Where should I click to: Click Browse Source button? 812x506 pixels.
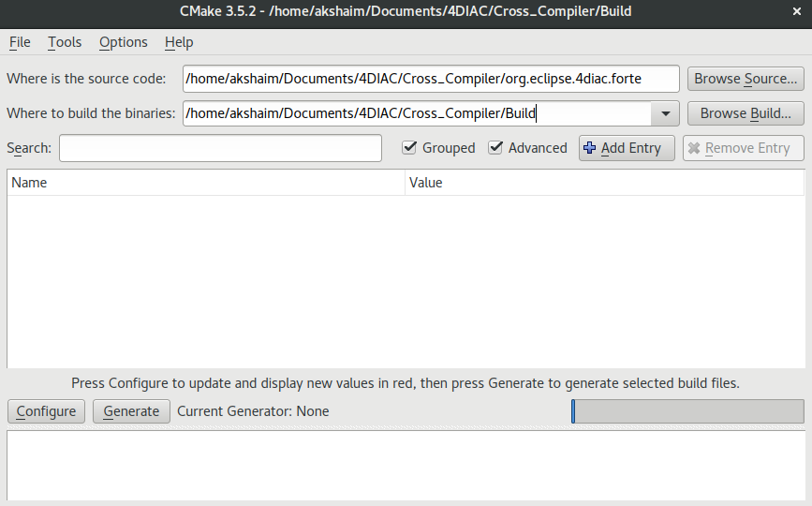click(x=746, y=79)
